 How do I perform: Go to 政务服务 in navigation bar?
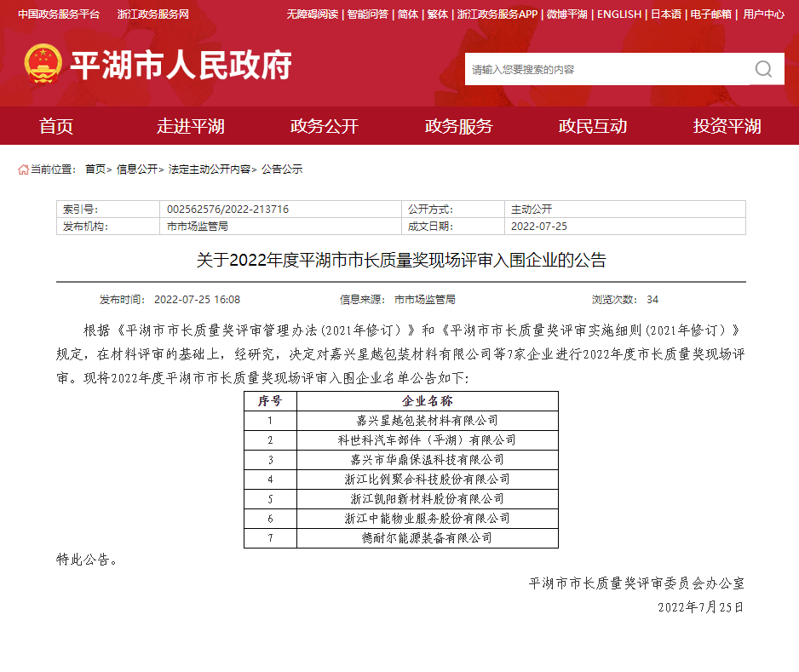click(x=458, y=126)
